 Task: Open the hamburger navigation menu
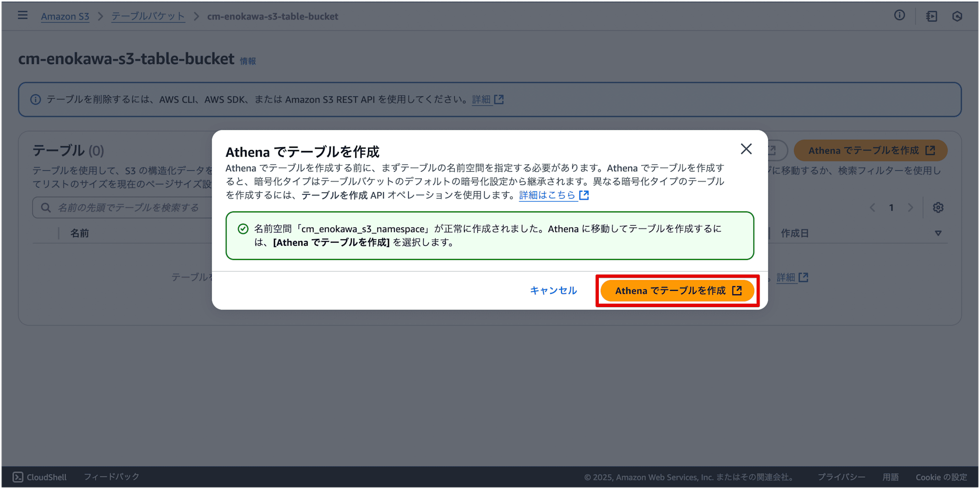(23, 16)
